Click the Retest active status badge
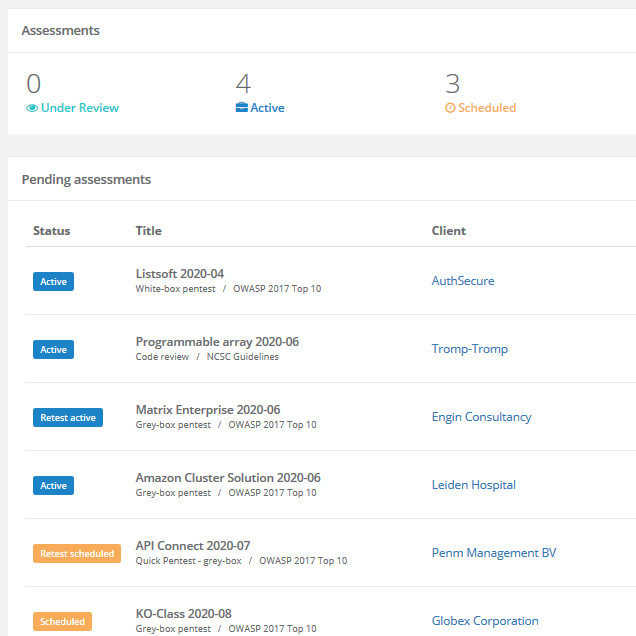 click(68, 417)
